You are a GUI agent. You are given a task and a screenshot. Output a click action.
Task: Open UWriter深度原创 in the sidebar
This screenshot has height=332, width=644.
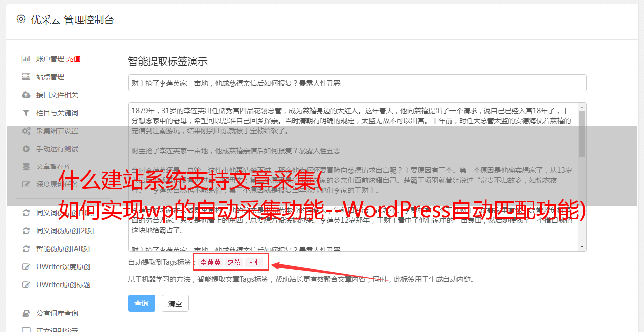63,267
